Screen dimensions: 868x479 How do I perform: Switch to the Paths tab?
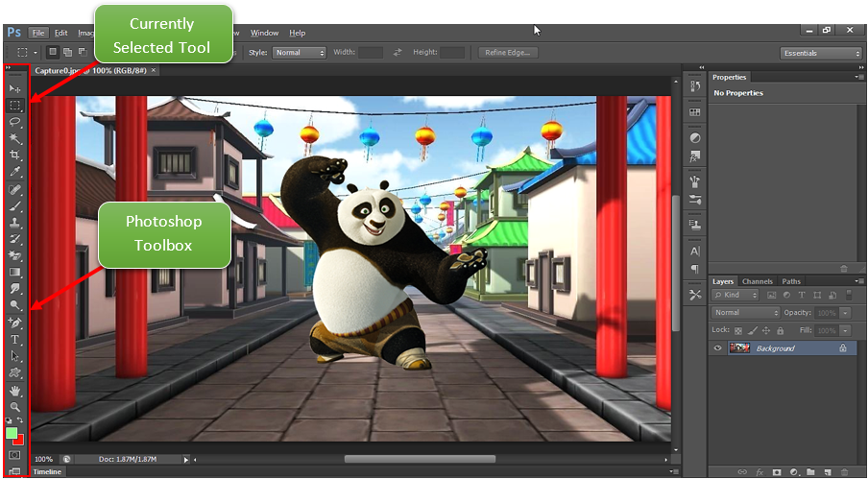point(791,281)
